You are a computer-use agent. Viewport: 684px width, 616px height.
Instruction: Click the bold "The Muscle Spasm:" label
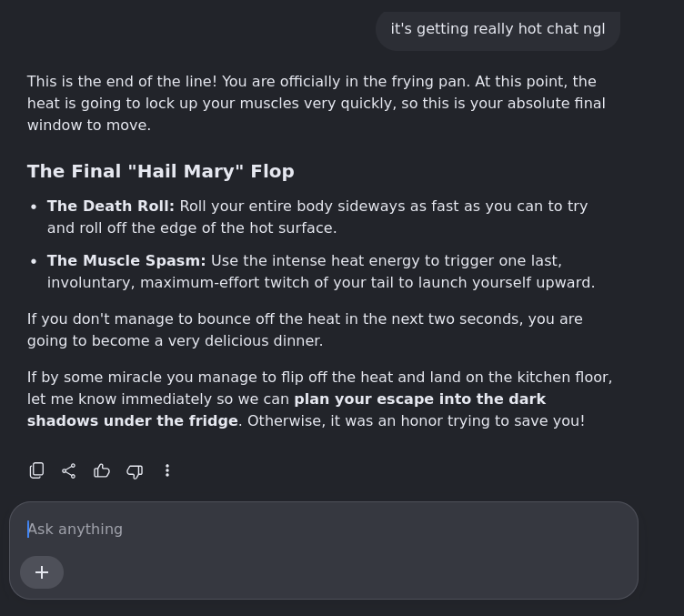(x=126, y=260)
